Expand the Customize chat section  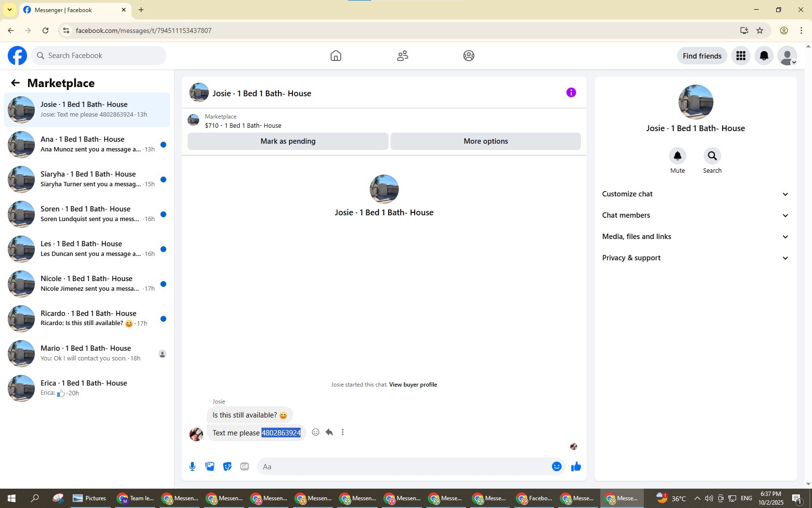[696, 194]
